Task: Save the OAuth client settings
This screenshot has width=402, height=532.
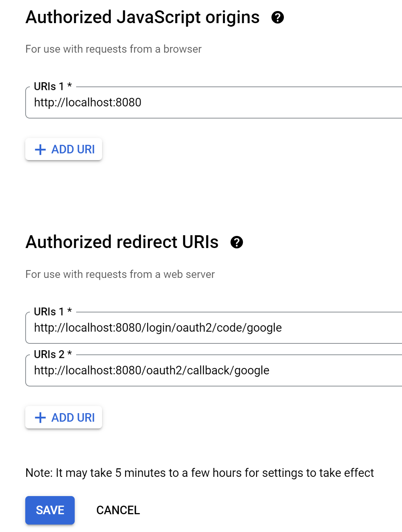Action: (49, 510)
